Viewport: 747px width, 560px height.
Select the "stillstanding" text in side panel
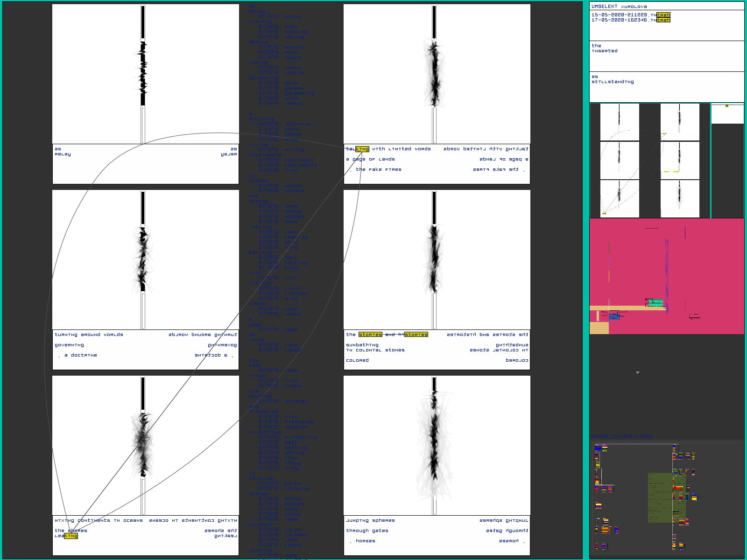[x=613, y=82]
